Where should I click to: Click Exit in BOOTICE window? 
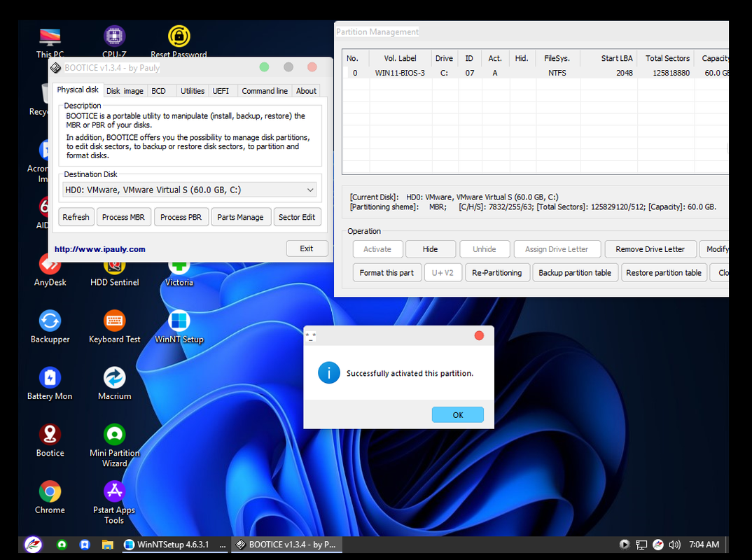[x=307, y=248]
